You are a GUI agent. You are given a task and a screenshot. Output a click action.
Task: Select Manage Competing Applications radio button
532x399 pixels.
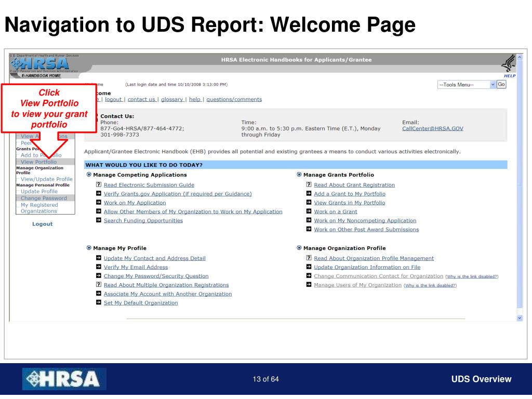tap(89, 175)
